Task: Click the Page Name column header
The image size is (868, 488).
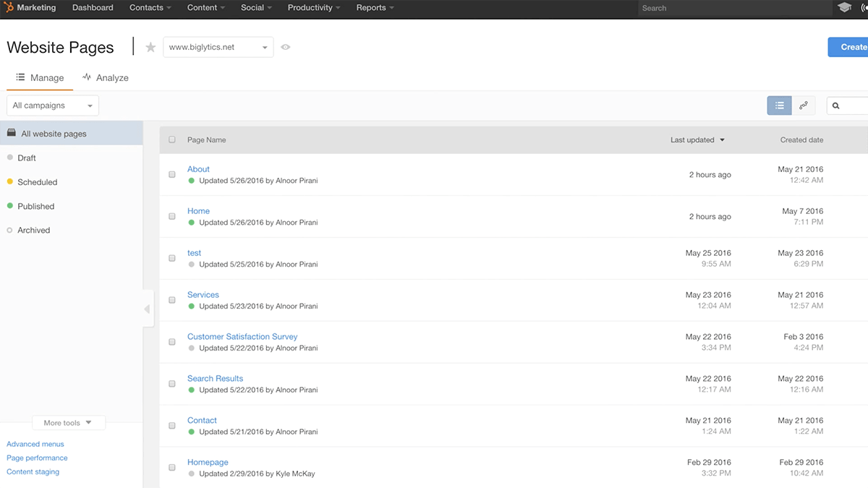Action: (x=206, y=140)
